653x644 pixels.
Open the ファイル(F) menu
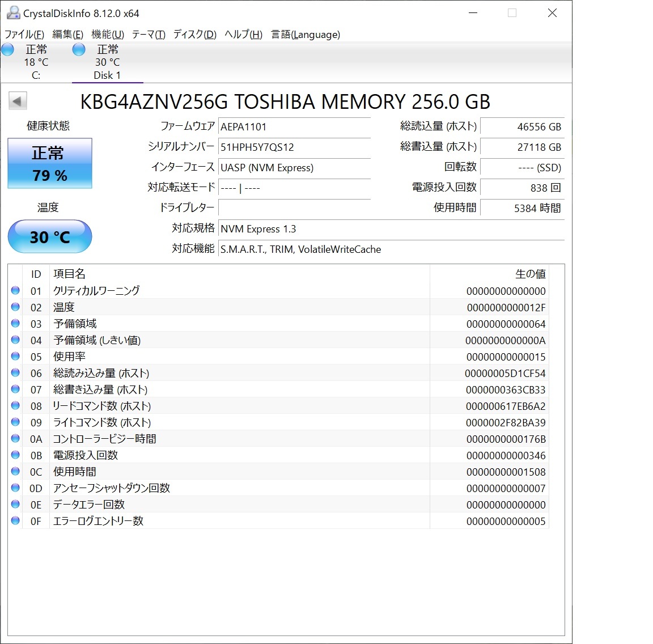tap(24, 35)
